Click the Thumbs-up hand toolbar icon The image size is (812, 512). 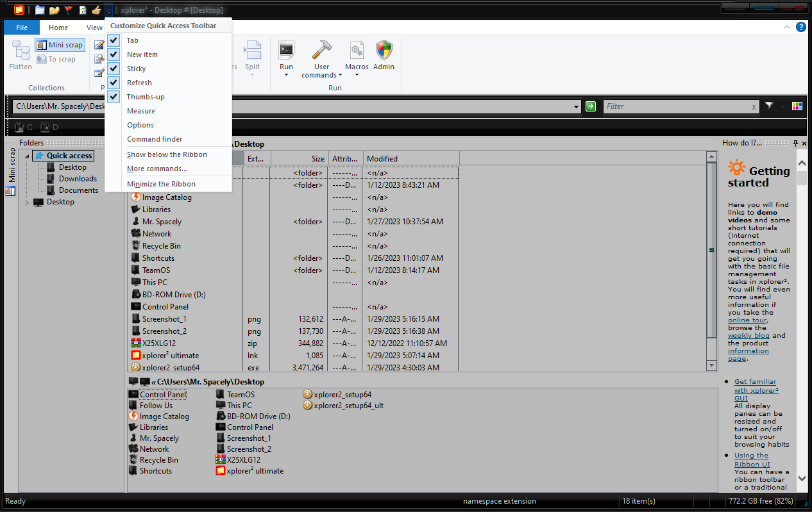[96, 10]
